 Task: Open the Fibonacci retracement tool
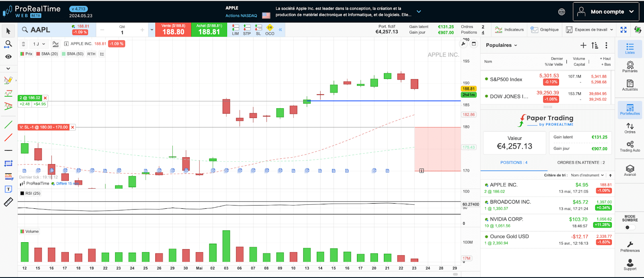click(x=8, y=176)
